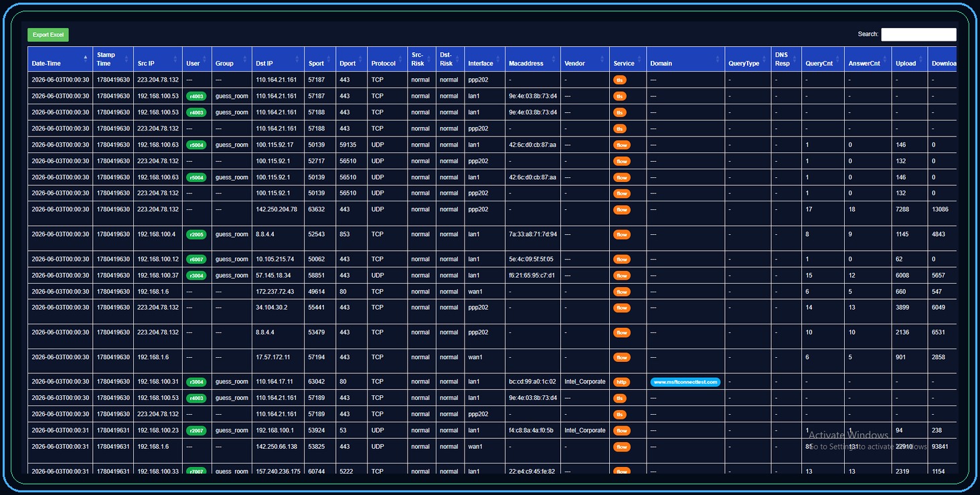Select MAC address f4:c8:8a:4a:f0:5b
This screenshot has width=980, height=495.
(532, 430)
